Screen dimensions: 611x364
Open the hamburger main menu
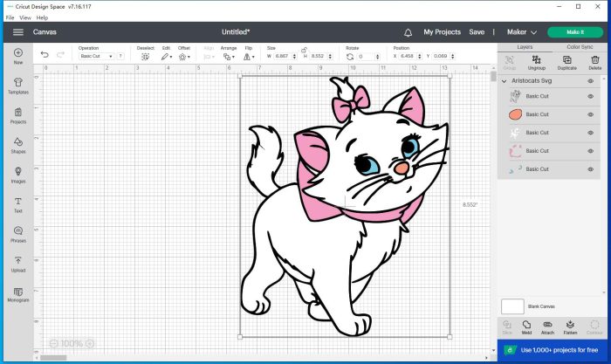(x=18, y=32)
